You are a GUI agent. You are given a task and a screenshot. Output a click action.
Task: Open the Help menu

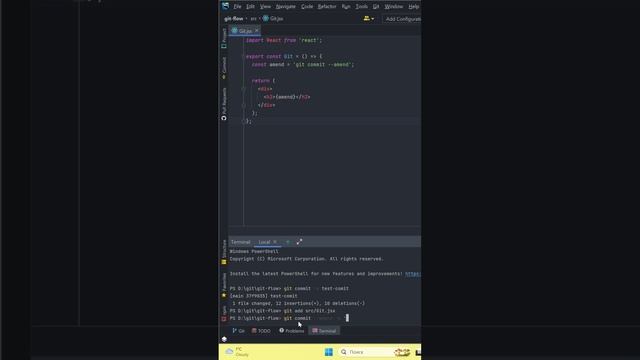pyautogui.click(x=413, y=7)
